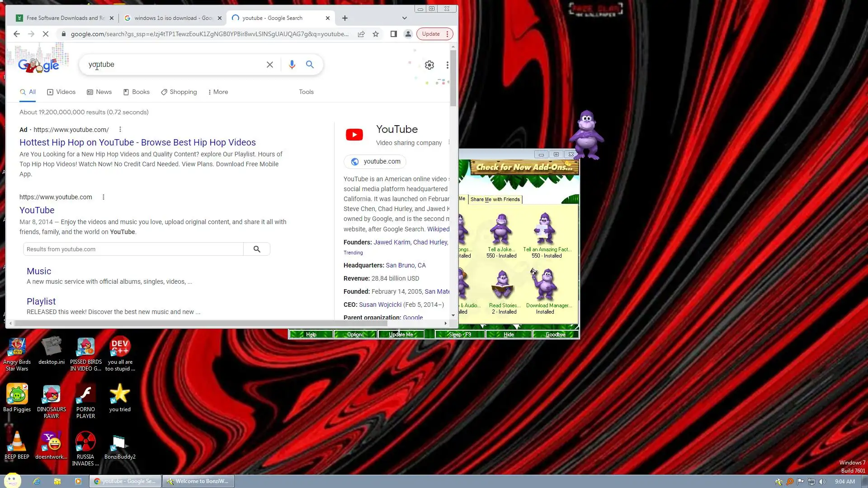The width and height of the screenshot is (868, 488).
Task: Click the share page icon in the address bar
Action: [361, 34]
